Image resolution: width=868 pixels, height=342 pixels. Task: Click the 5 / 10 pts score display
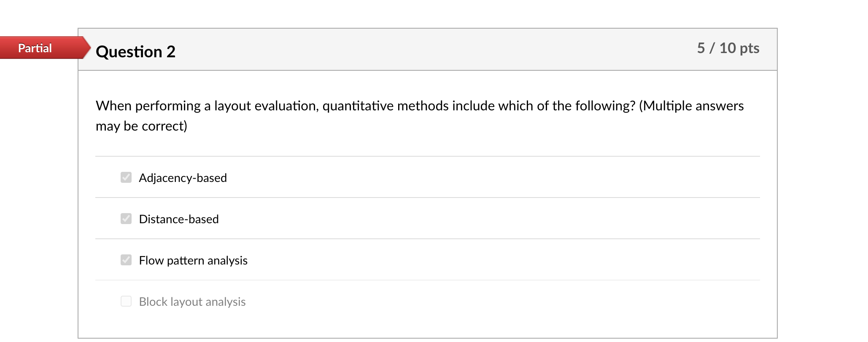tap(728, 48)
